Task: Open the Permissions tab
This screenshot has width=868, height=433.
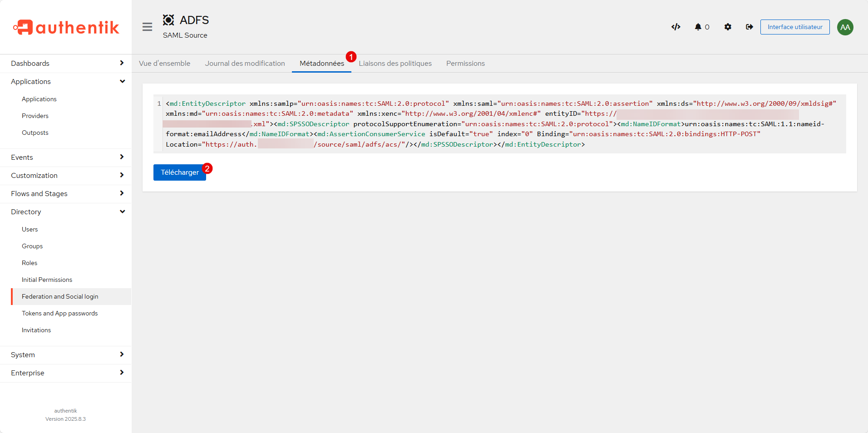Action: coord(465,64)
